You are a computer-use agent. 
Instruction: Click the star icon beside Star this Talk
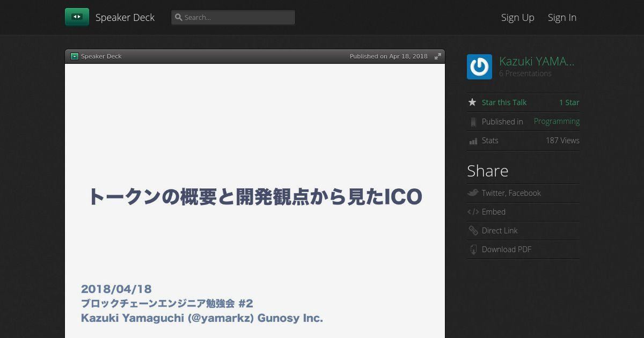click(472, 102)
